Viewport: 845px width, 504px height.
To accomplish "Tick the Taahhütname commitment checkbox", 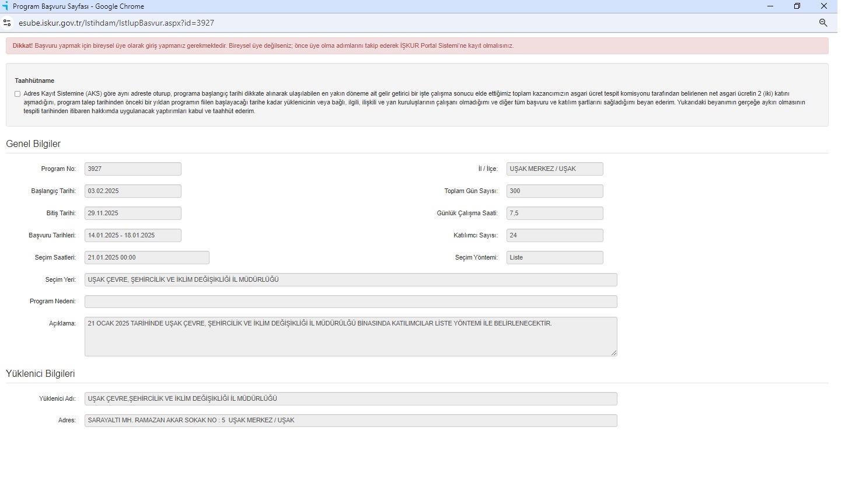I will (x=18, y=94).
